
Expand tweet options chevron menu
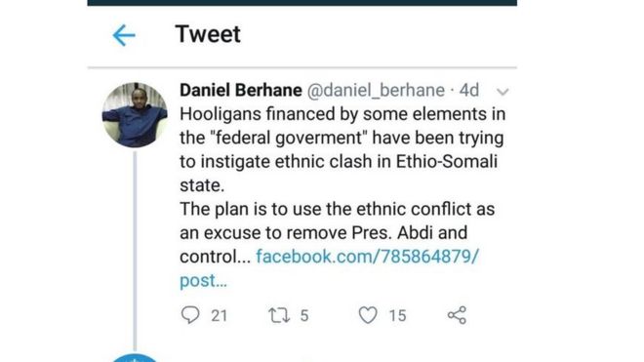pos(503,92)
